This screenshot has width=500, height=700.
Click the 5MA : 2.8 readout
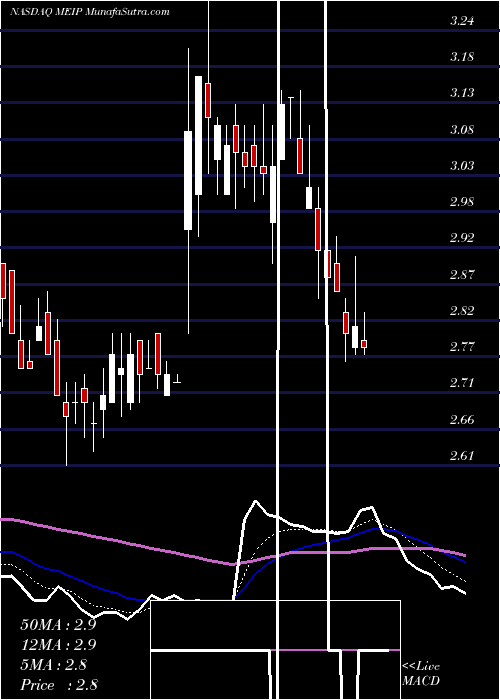[x=53, y=665]
